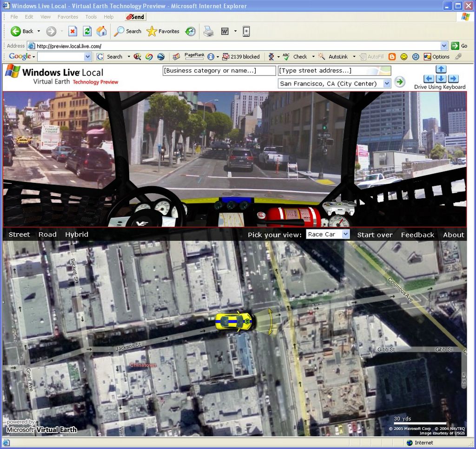This screenshot has width=476, height=449.
Task: Switch to Street map view
Action: point(19,235)
